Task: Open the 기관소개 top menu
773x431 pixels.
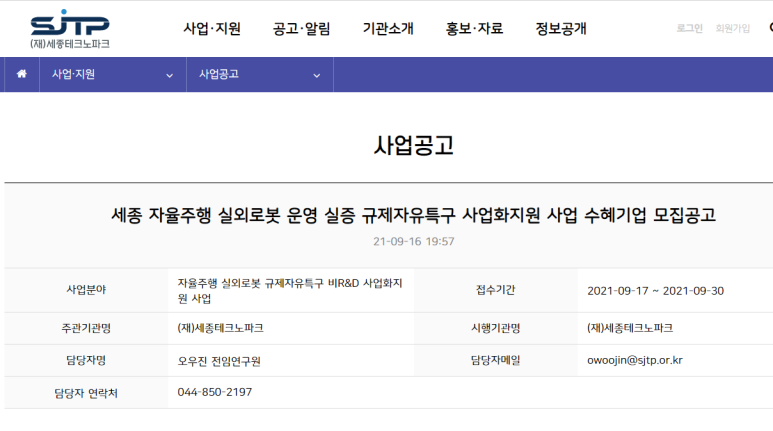Action: click(388, 29)
